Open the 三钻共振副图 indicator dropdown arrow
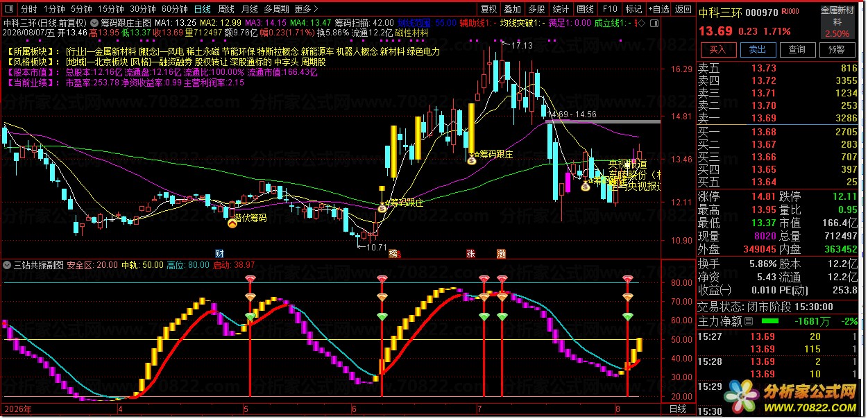The image size is (868, 419). coord(8,265)
